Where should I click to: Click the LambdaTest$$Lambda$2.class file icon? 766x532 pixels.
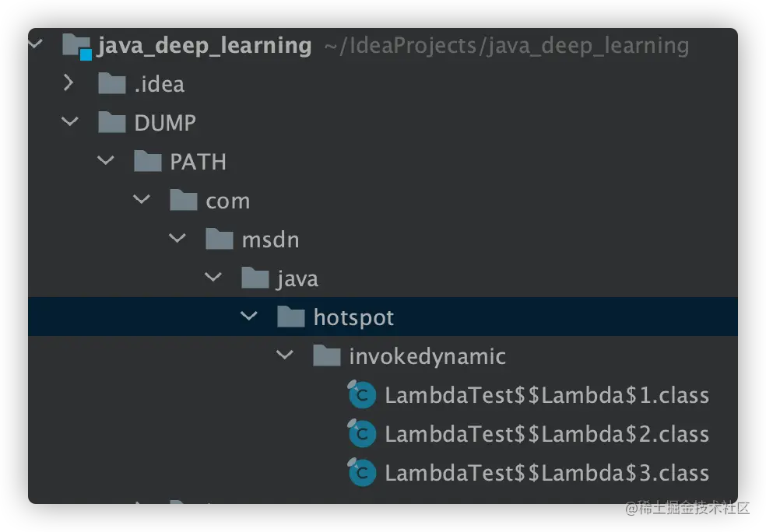[361, 433]
